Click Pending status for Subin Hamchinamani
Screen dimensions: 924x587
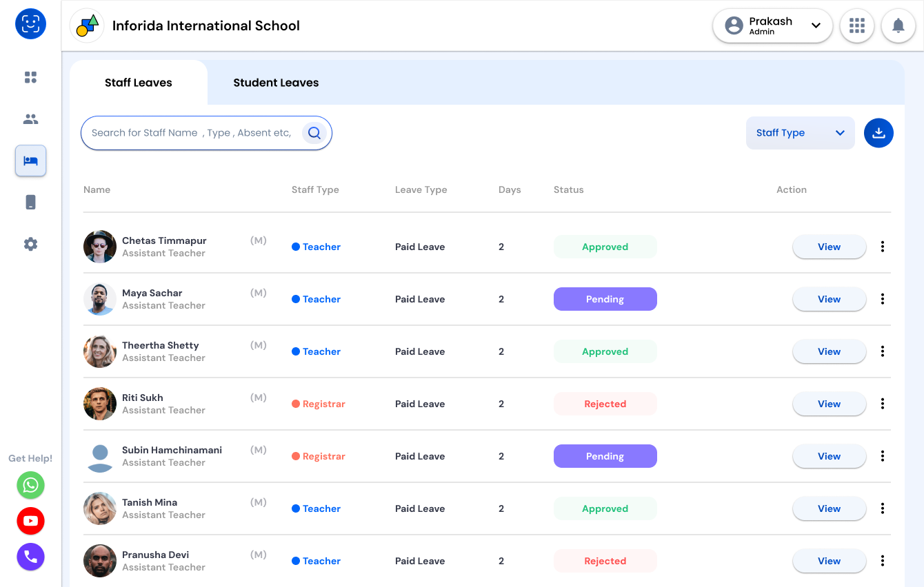(605, 456)
